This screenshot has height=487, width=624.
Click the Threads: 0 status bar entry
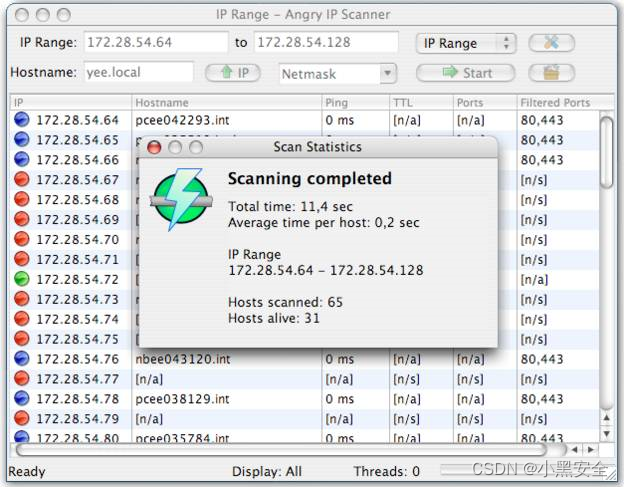(x=386, y=471)
